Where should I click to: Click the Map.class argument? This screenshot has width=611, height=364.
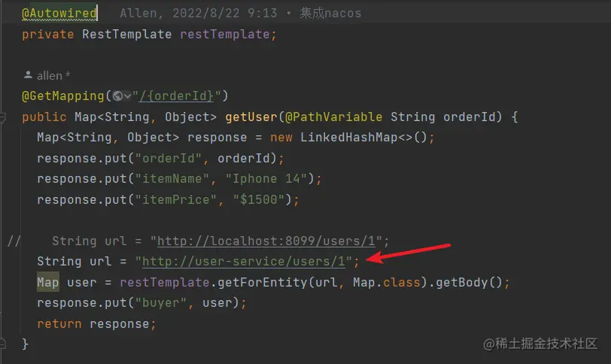(x=387, y=282)
